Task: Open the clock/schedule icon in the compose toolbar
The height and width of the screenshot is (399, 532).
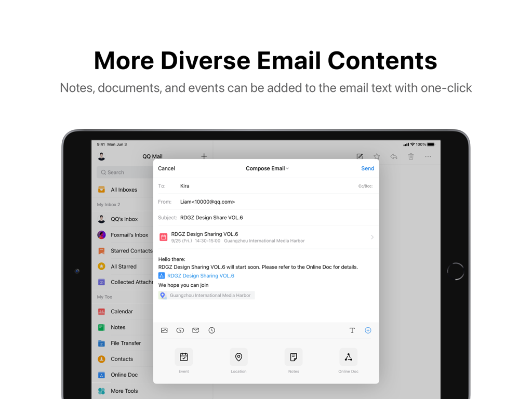Action: click(x=211, y=330)
